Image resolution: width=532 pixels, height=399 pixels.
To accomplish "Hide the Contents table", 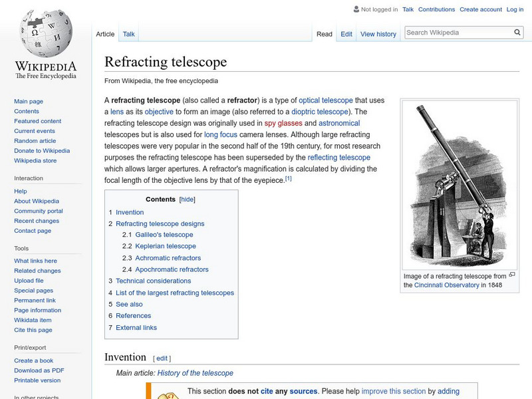I will click(188, 199).
